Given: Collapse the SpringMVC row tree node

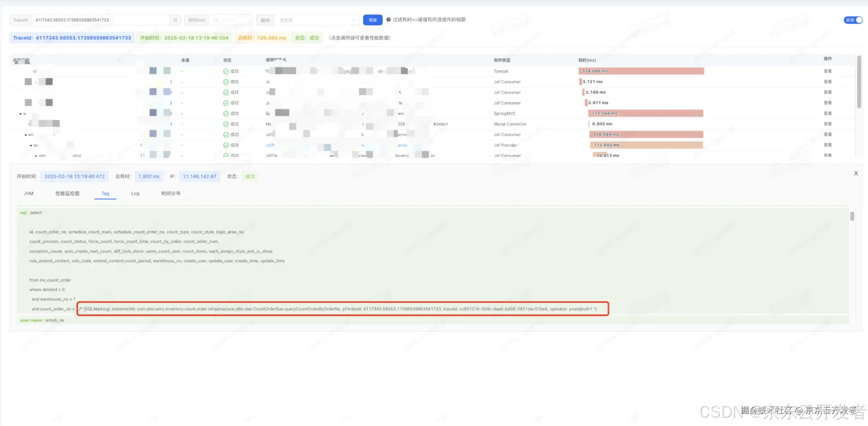Looking at the screenshot, I should pyautogui.click(x=20, y=114).
